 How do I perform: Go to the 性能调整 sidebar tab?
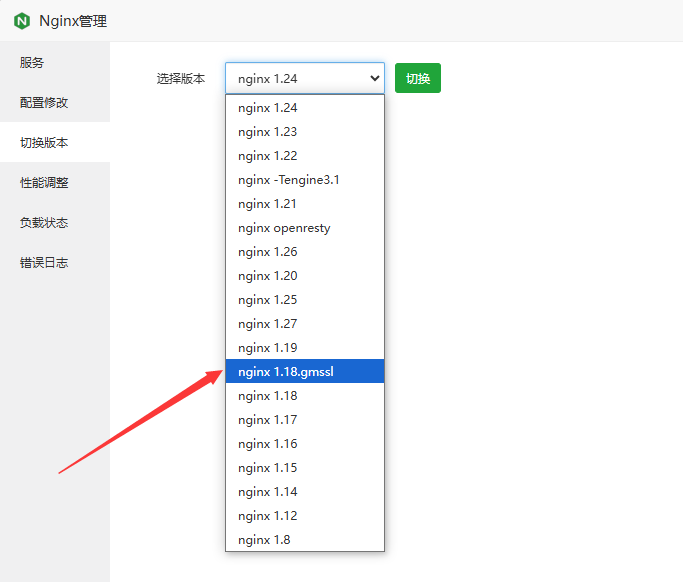(55, 183)
